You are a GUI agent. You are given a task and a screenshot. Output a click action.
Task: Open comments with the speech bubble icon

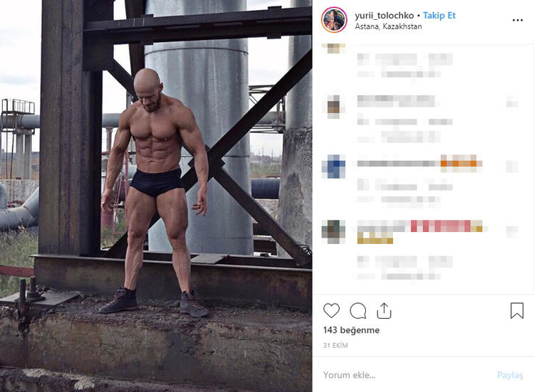click(x=358, y=311)
